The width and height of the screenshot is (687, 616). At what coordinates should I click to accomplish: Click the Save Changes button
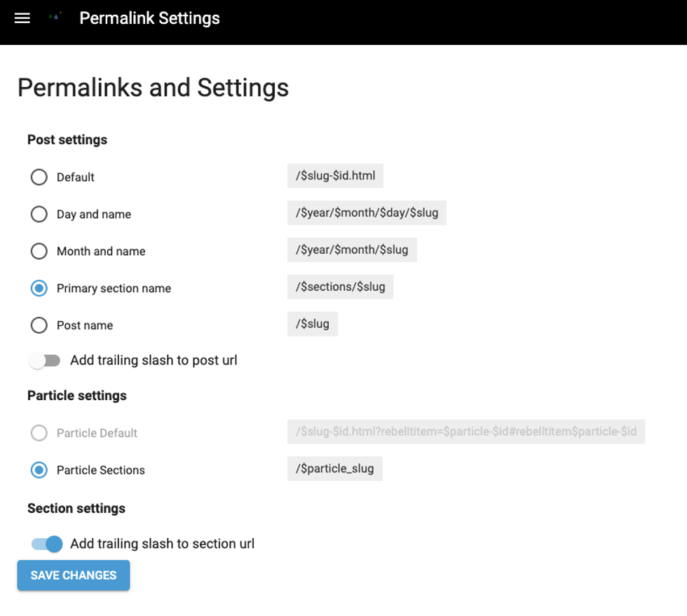74,575
